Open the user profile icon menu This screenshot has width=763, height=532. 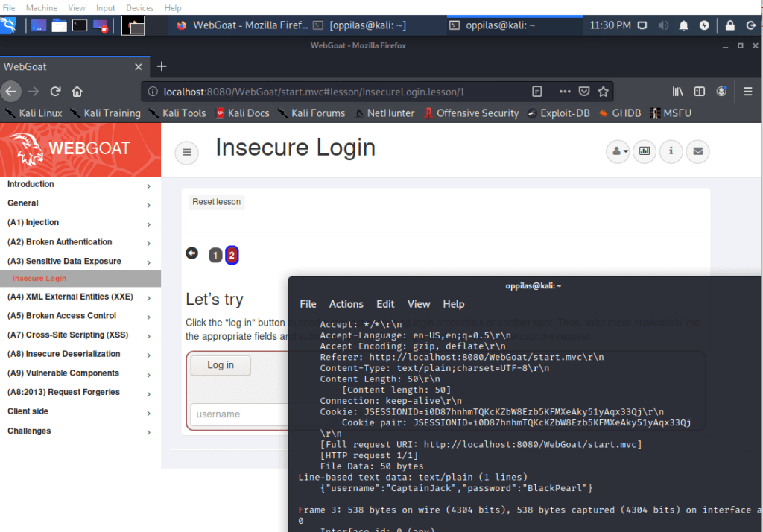click(618, 151)
